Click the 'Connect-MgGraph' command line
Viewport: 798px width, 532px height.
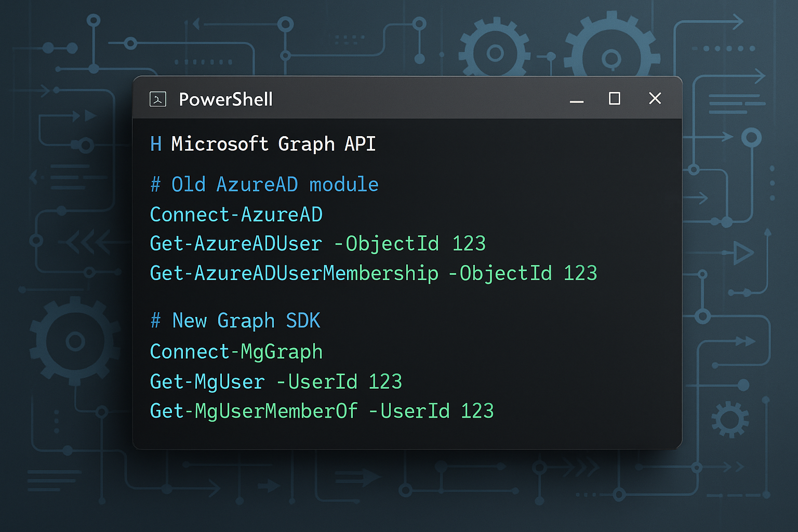click(236, 352)
